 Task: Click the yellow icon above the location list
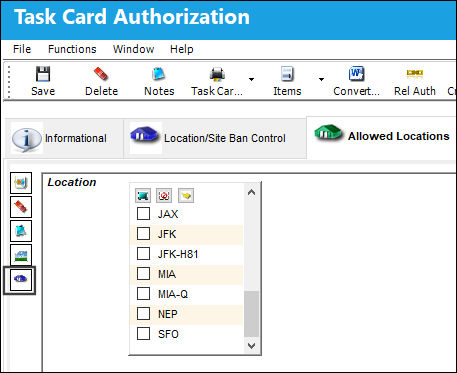186,195
